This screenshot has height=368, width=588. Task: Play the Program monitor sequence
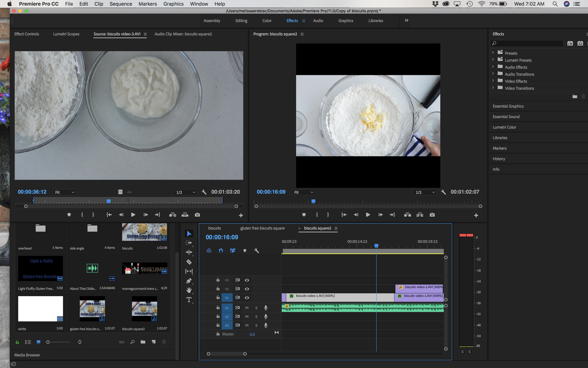[x=368, y=215]
